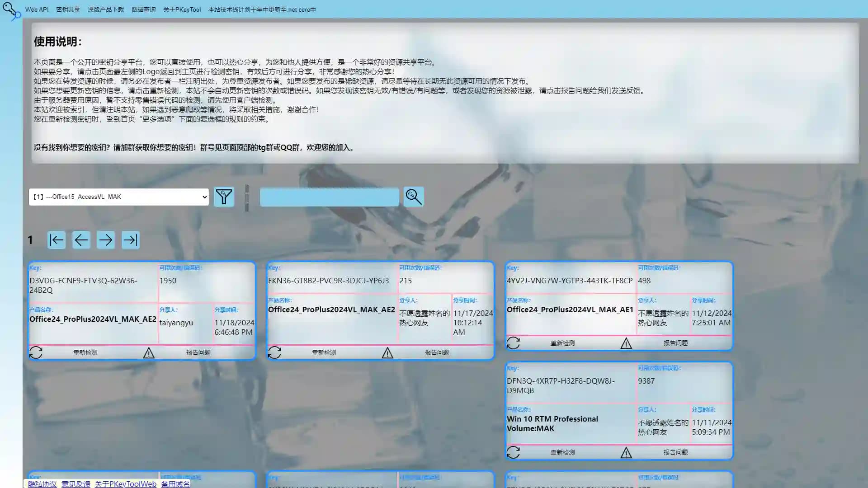Click product name Office24_ProPlus2024VL_MAK_AE1
The image size is (868, 488).
pos(570,310)
